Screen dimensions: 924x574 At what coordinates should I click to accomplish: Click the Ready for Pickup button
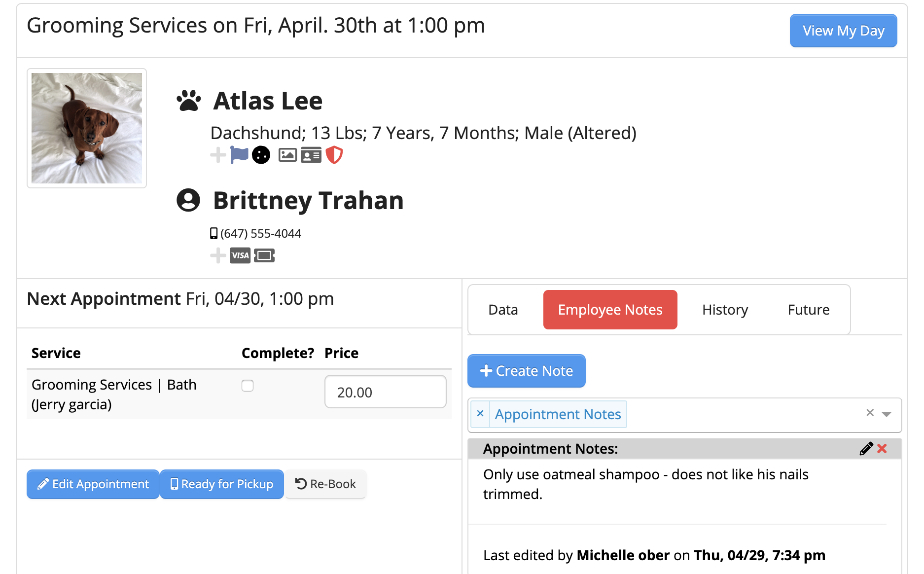point(222,484)
